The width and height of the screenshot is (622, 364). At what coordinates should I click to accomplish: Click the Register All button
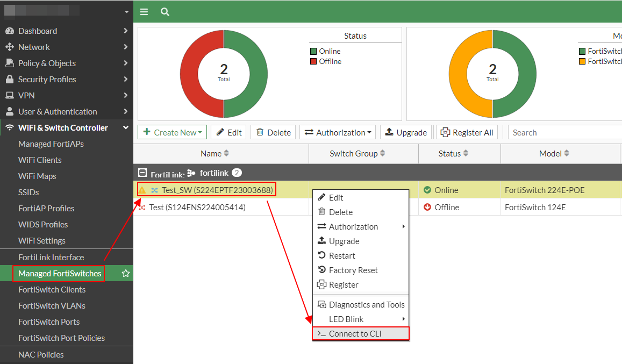pyautogui.click(x=467, y=132)
